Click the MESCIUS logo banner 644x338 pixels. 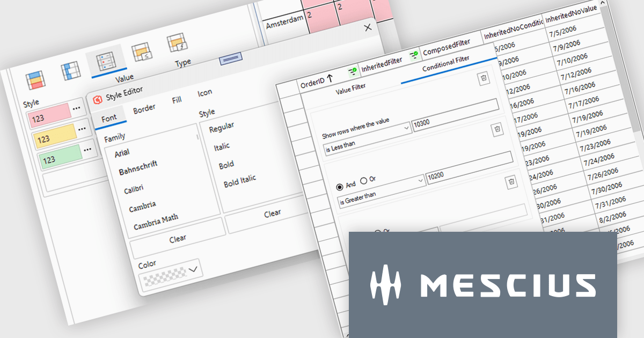tap(483, 284)
